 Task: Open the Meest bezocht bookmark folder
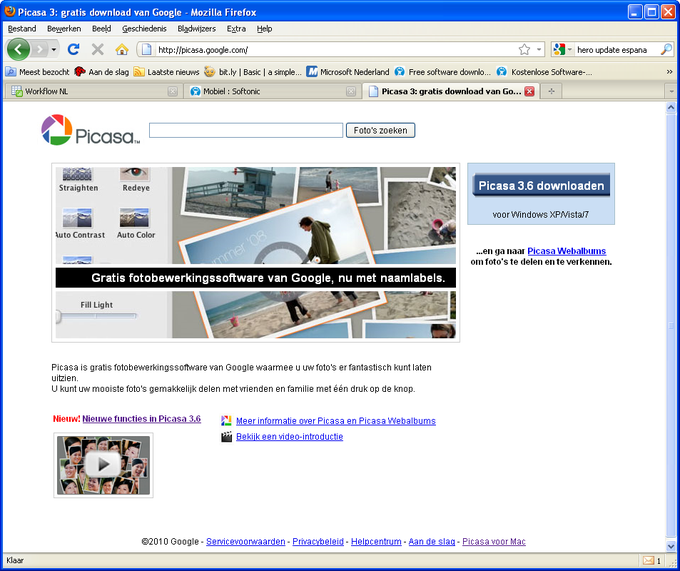coord(38,72)
